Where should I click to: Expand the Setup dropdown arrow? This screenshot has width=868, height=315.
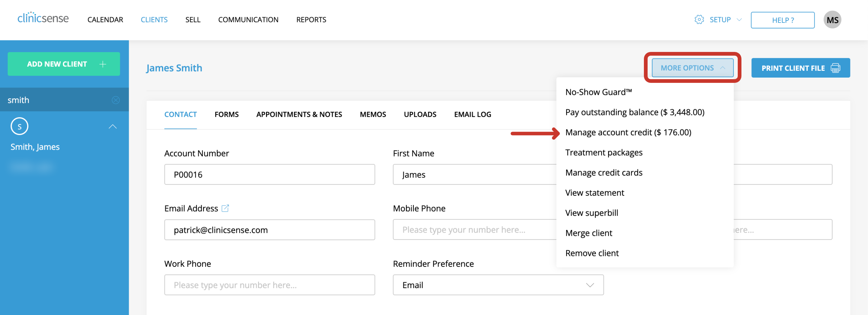click(x=739, y=19)
